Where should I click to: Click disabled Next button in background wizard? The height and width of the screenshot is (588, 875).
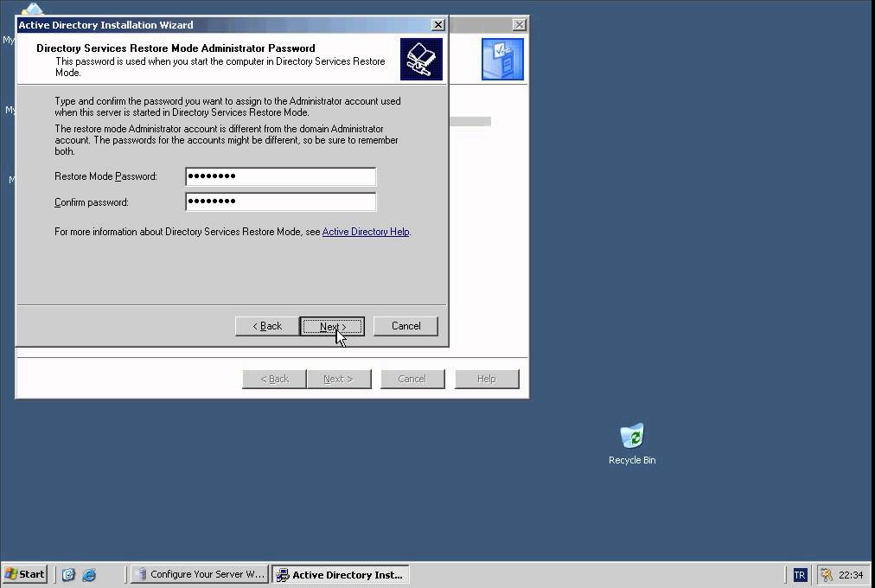(339, 379)
